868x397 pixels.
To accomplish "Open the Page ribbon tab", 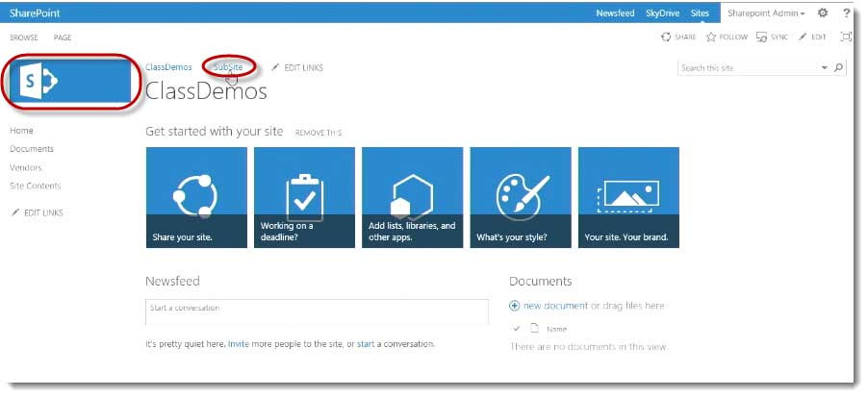I will point(63,37).
